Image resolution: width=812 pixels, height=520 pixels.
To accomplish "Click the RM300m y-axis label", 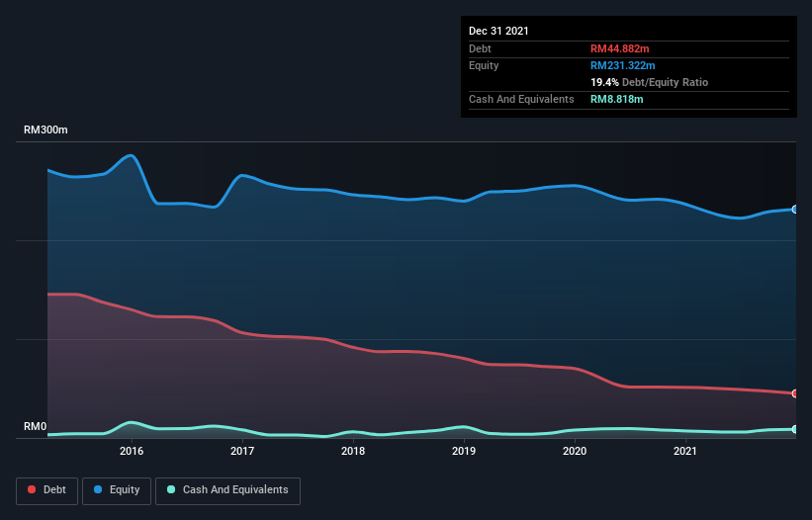I will pos(45,130).
